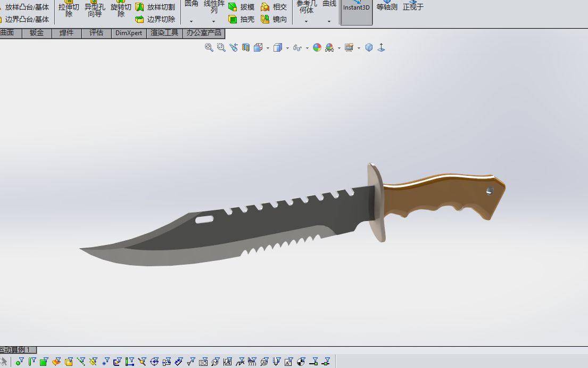588x368 pixels.
Task: Click the Normal To (正视于) button
Action: (413, 7)
